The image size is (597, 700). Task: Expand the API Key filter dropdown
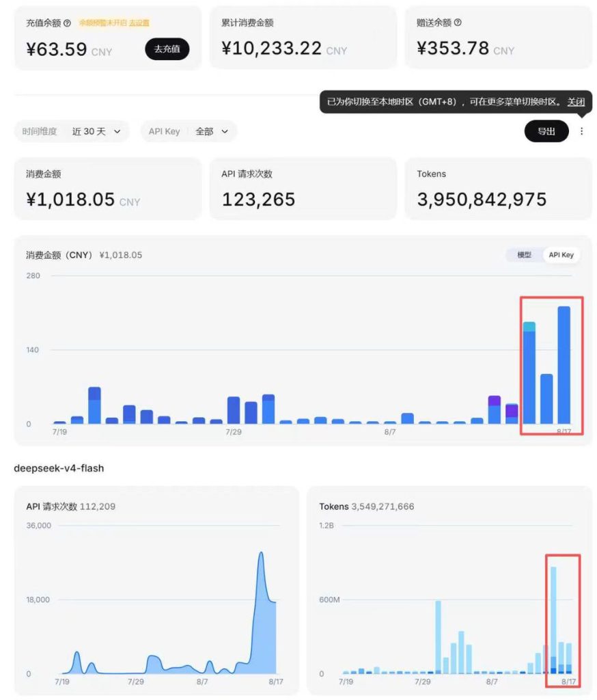pyautogui.click(x=189, y=132)
